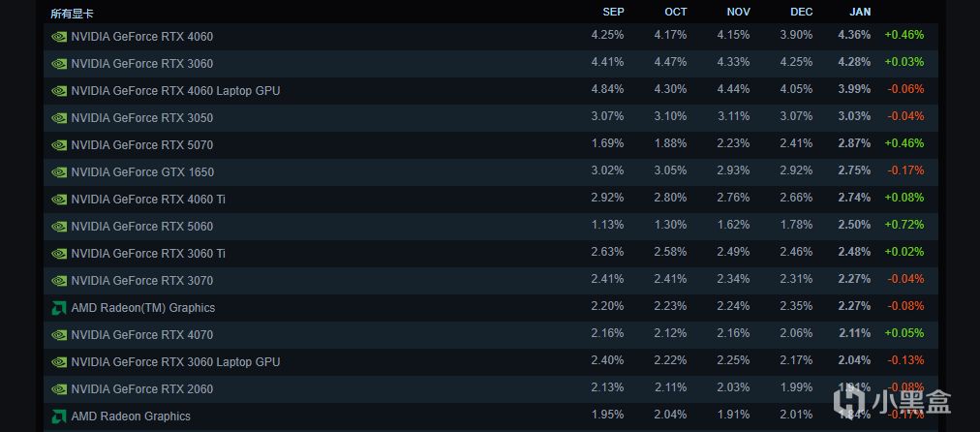The height and width of the screenshot is (432, 980).
Task: Click the +0.72% change for RTX 5060
Action: (x=903, y=227)
